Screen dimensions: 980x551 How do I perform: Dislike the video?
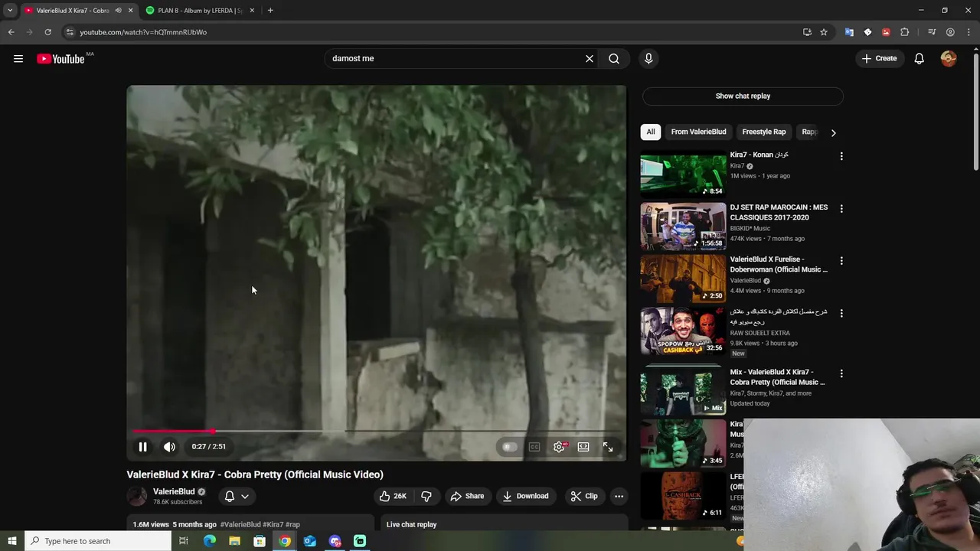tap(426, 496)
